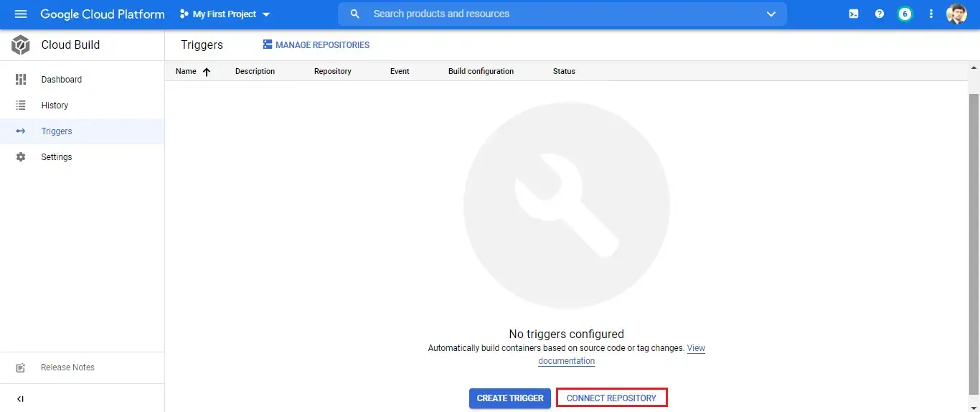Open the hamburger navigation menu
Image resolution: width=980 pixels, height=412 pixels.
click(x=21, y=14)
